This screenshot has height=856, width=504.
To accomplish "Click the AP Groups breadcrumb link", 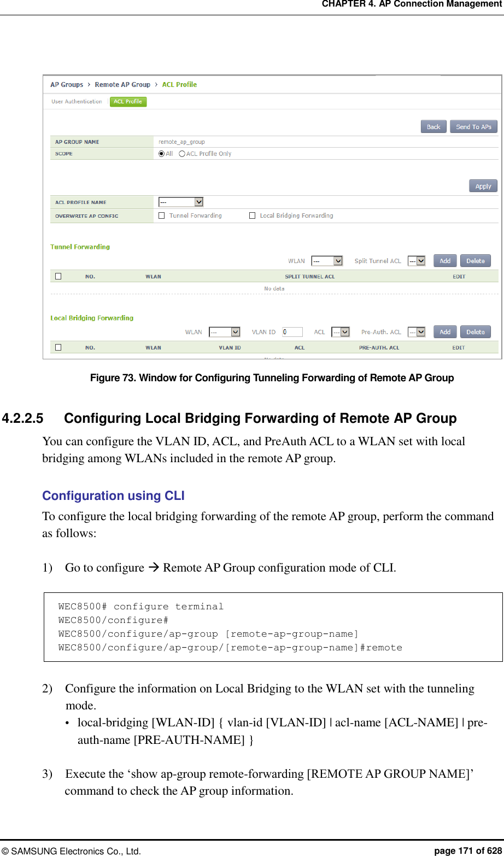I will pos(67,85).
